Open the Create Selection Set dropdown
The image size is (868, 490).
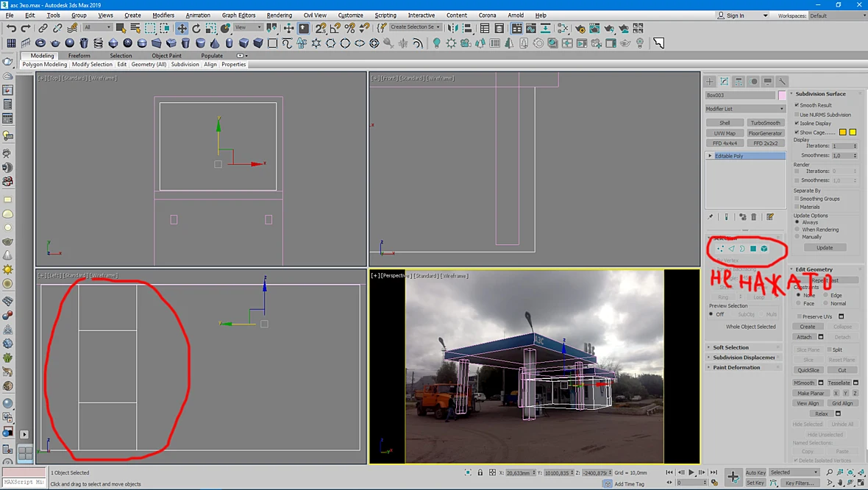415,27
